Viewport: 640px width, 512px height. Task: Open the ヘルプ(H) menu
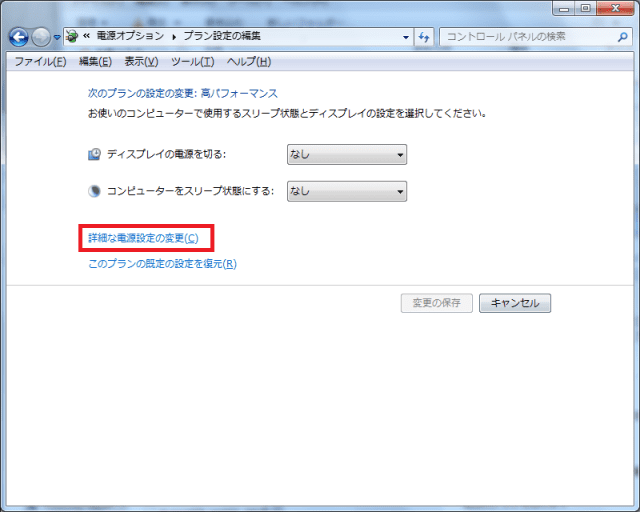(249, 62)
